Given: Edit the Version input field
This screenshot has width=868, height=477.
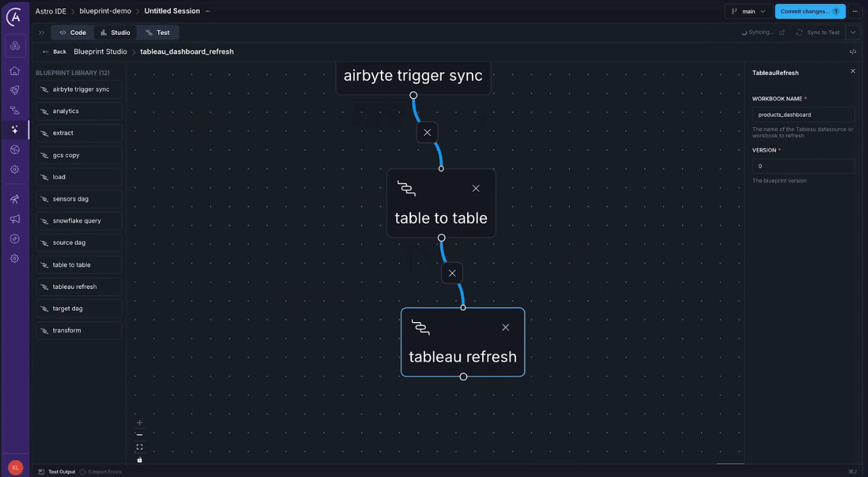Looking at the screenshot, I should tap(803, 166).
